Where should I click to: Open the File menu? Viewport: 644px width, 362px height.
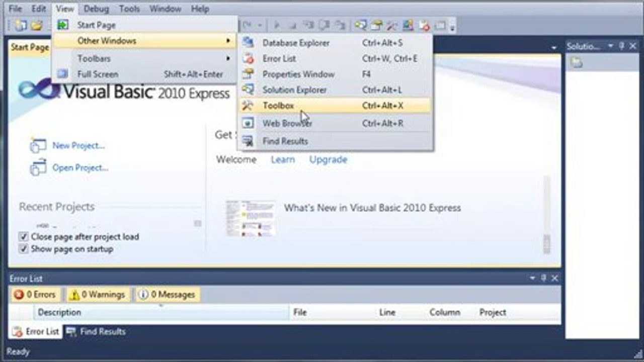(x=16, y=9)
